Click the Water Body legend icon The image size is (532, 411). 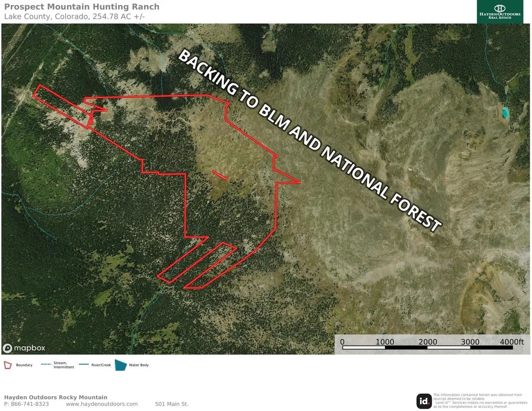(121, 365)
